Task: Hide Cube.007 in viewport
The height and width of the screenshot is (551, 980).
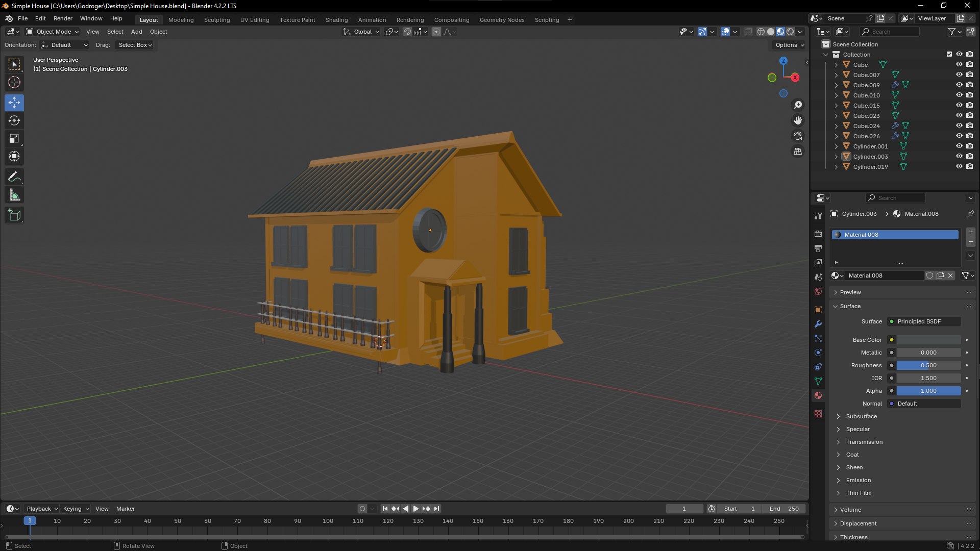Action: (959, 74)
